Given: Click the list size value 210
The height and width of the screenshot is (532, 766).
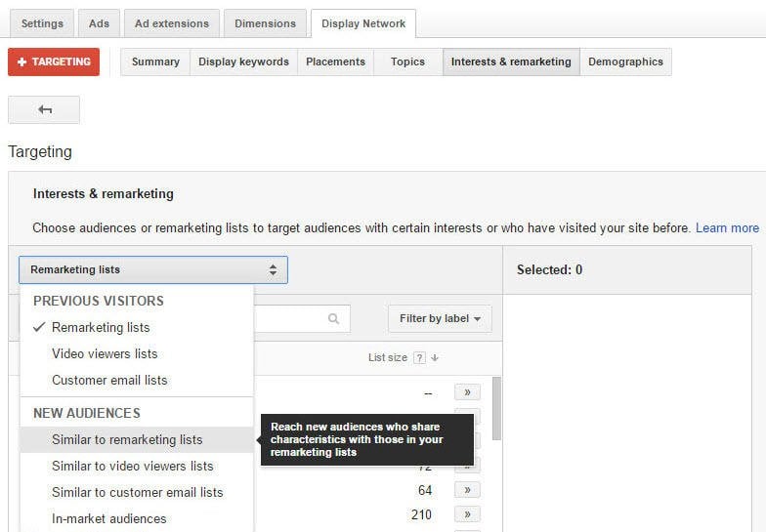Looking at the screenshot, I should click(x=422, y=514).
